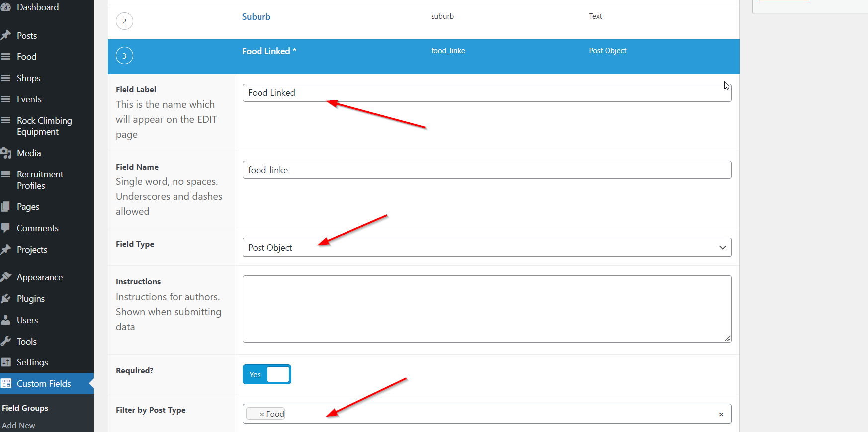Click the Comments bubble icon
This screenshot has width=868, height=432.
pyautogui.click(x=6, y=228)
